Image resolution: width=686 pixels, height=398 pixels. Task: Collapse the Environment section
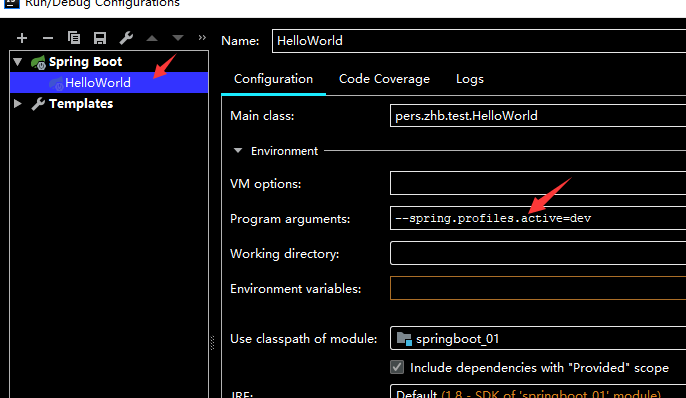point(238,150)
